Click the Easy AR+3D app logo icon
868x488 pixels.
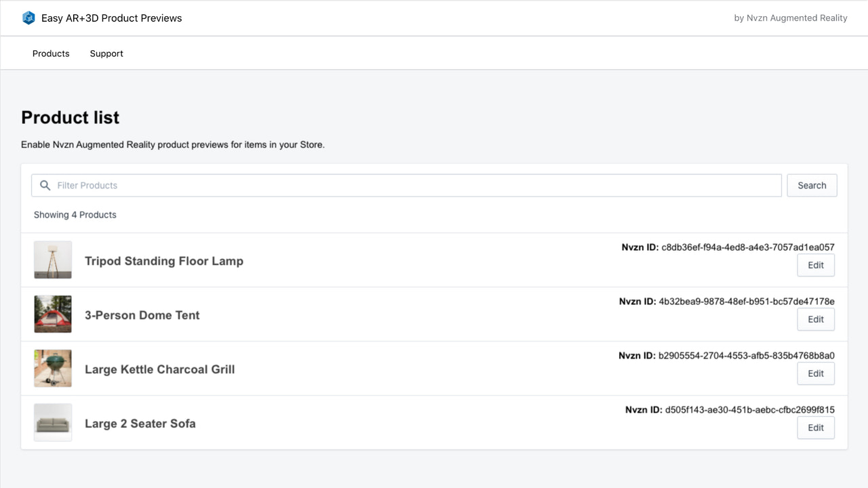coord(28,18)
